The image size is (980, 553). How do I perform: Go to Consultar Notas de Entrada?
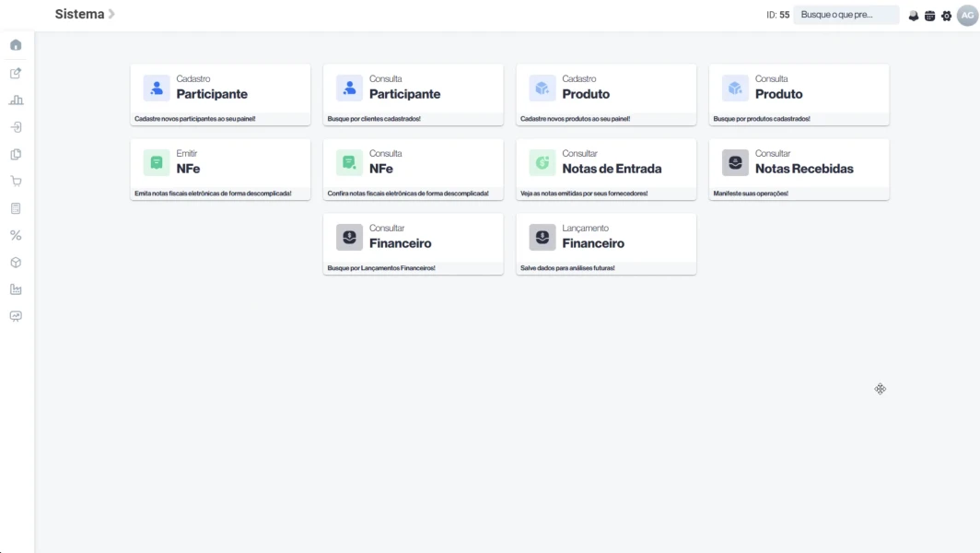pyautogui.click(x=606, y=169)
